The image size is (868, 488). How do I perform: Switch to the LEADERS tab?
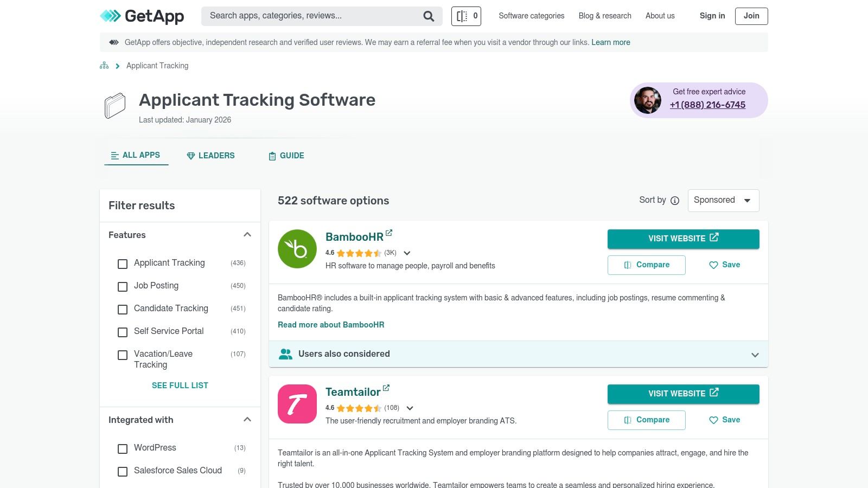(210, 156)
